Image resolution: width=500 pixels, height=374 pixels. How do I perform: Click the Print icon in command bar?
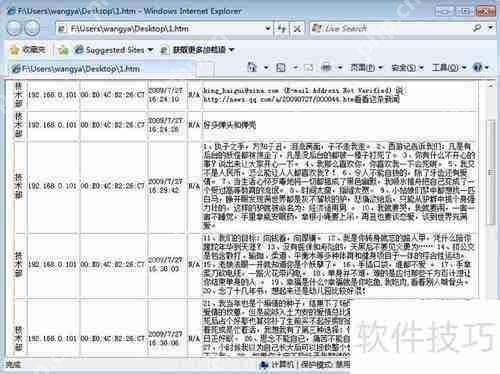(326, 68)
